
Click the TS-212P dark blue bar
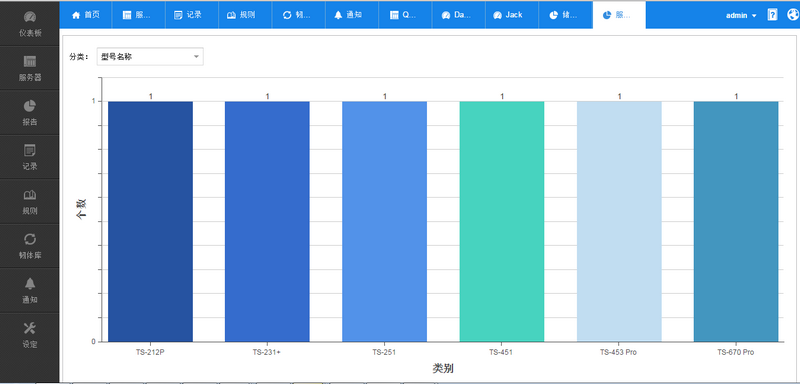(x=150, y=221)
